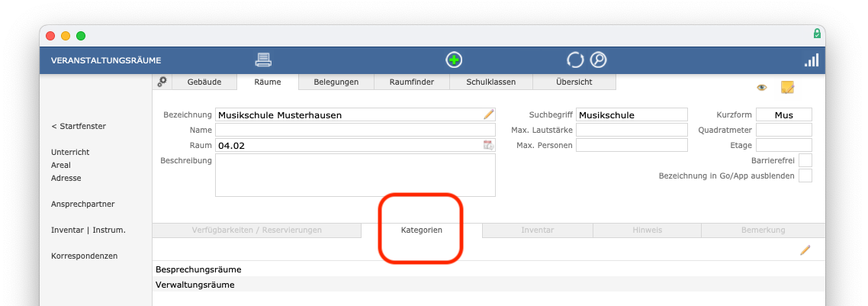Click the Beschreibung text area
This screenshot has height=306, width=868.
click(355, 176)
